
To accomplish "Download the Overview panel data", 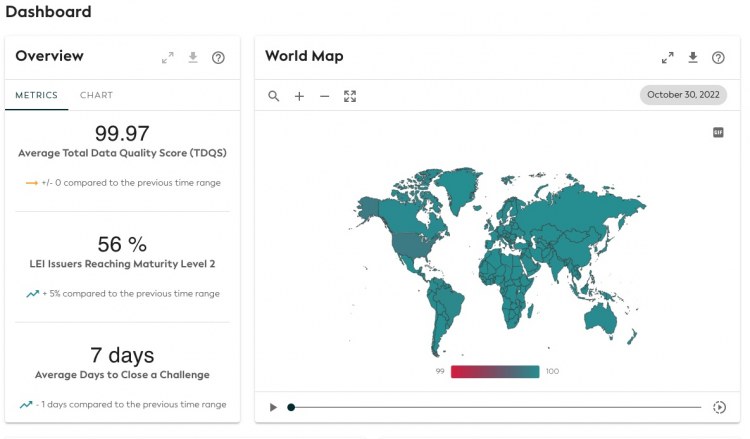I will (x=193, y=58).
